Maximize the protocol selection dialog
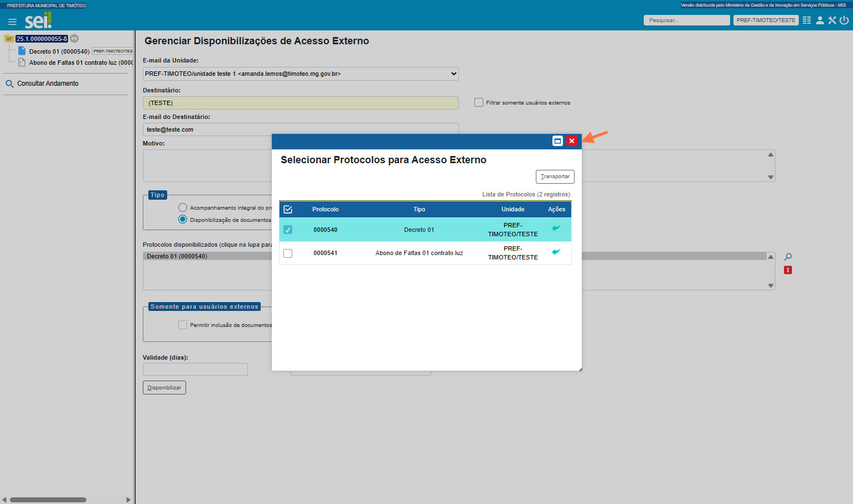 coord(557,141)
